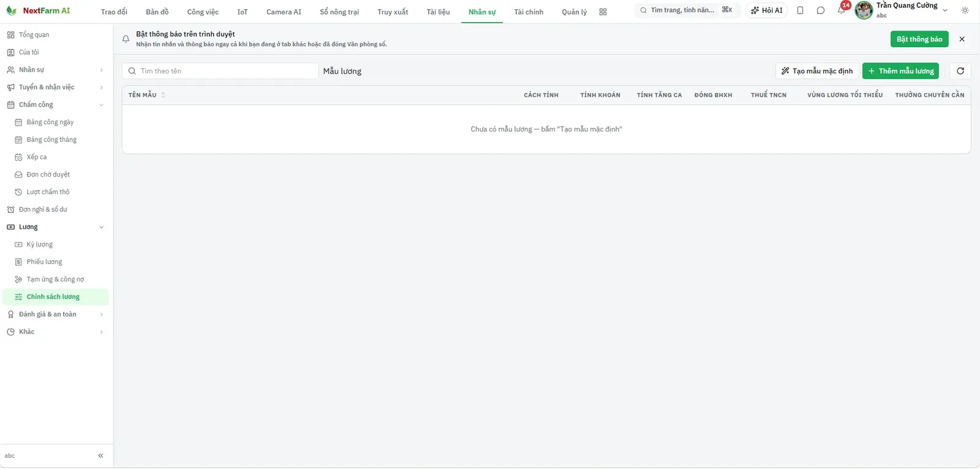Open user account dropdown chevron
980x469 pixels.
point(945,10)
